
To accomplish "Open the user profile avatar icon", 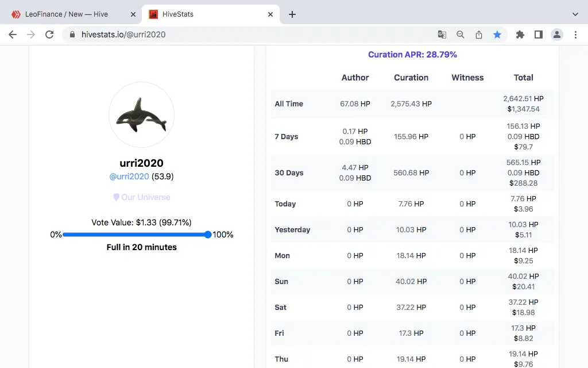I will tap(557, 34).
